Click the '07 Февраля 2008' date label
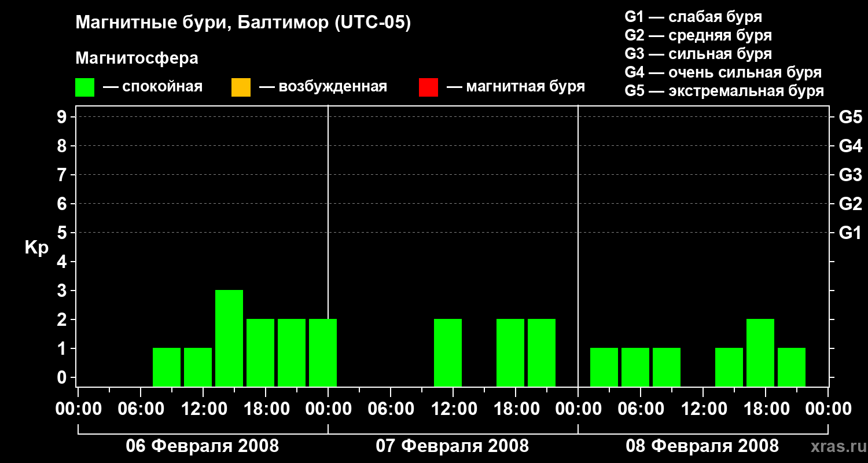This screenshot has width=868, height=463. [453, 446]
